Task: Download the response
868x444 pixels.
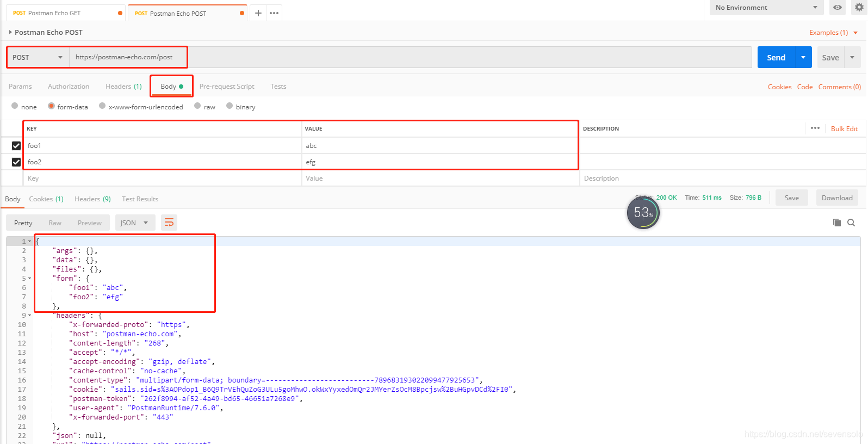Action: pos(837,198)
